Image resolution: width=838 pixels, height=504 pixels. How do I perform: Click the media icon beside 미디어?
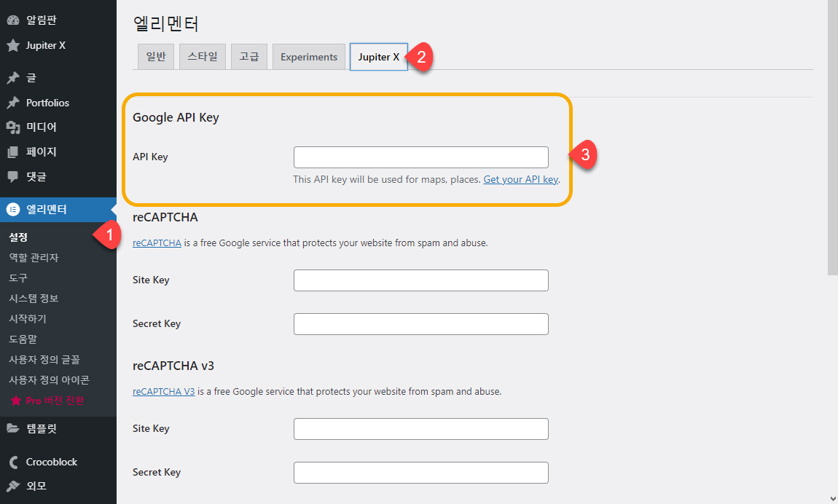(x=13, y=127)
